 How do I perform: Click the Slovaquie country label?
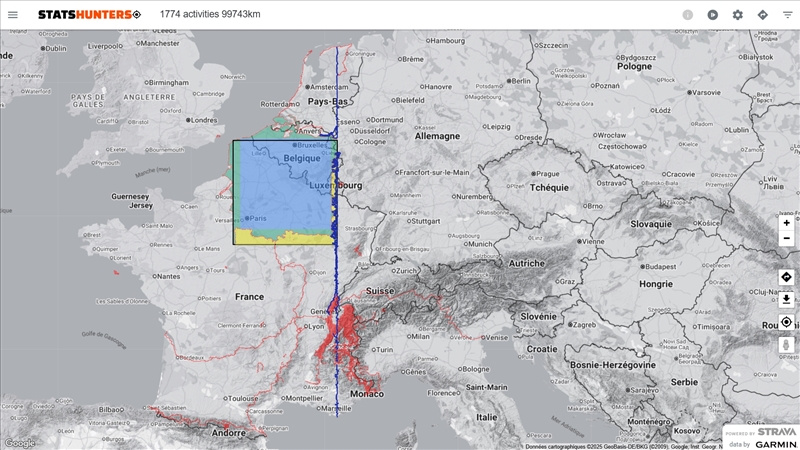tap(651, 224)
